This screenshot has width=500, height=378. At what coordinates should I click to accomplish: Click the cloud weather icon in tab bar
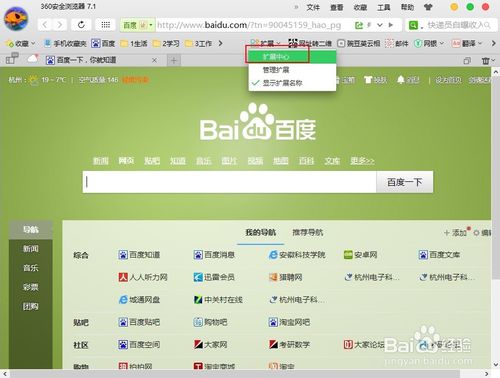click(x=33, y=59)
